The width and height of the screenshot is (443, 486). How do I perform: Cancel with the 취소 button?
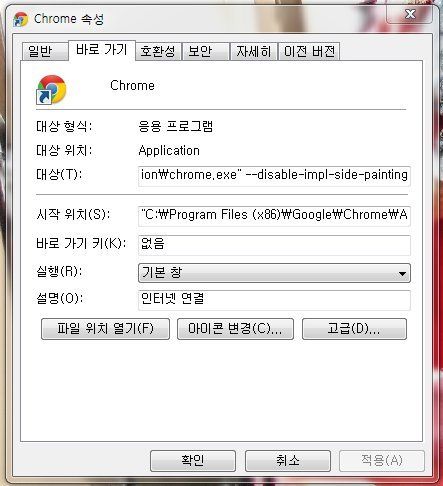[x=288, y=461]
